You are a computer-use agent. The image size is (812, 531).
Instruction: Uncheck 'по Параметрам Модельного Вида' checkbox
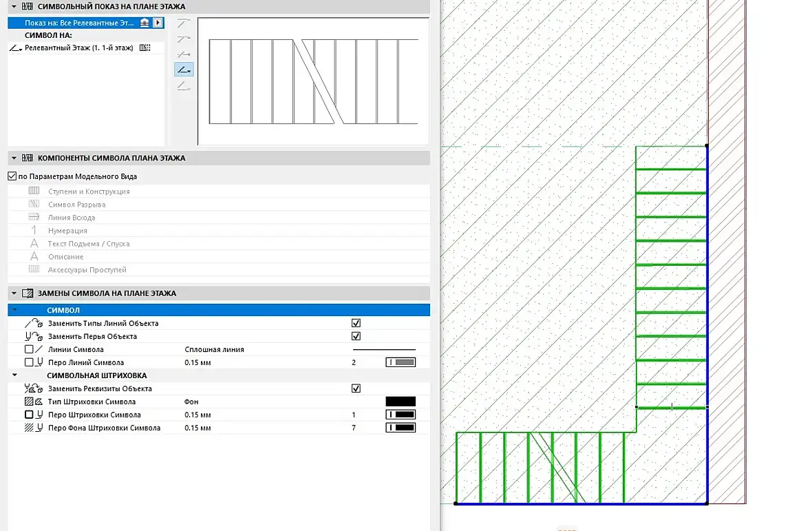(12, 176)
